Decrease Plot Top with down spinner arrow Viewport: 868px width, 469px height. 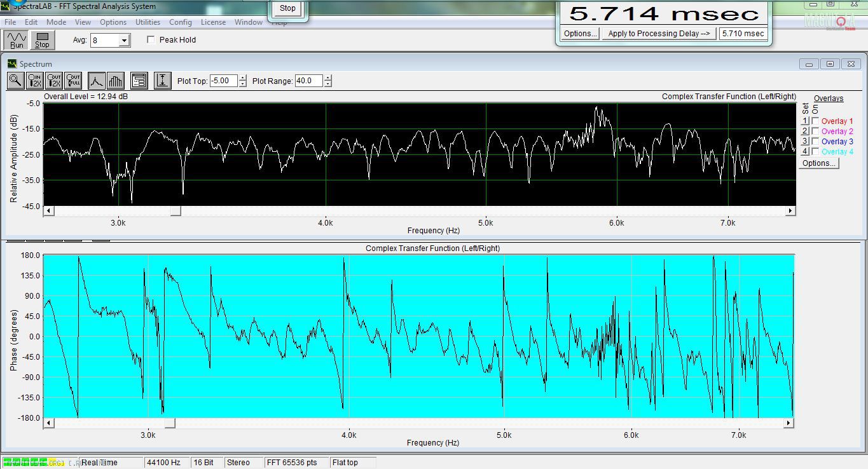point(242,84)
